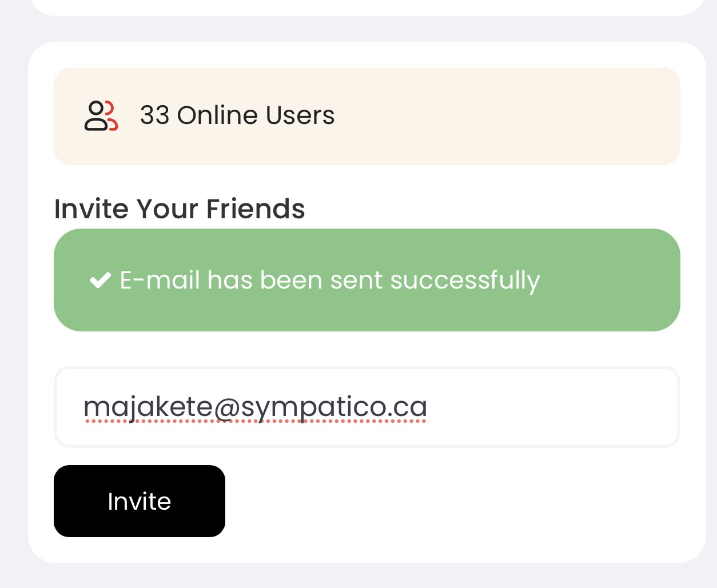The width and height of the screenshot is (717, 588).
Task: Click the "Invite" label on black button
Action: coord(140,501)
